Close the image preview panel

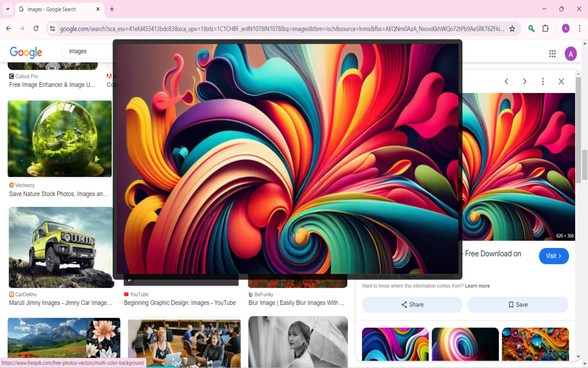561,81
